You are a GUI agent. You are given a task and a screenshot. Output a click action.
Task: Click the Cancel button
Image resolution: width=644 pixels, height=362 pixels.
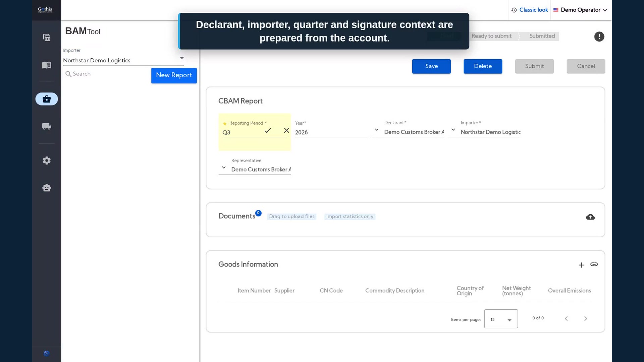(586, 66)
